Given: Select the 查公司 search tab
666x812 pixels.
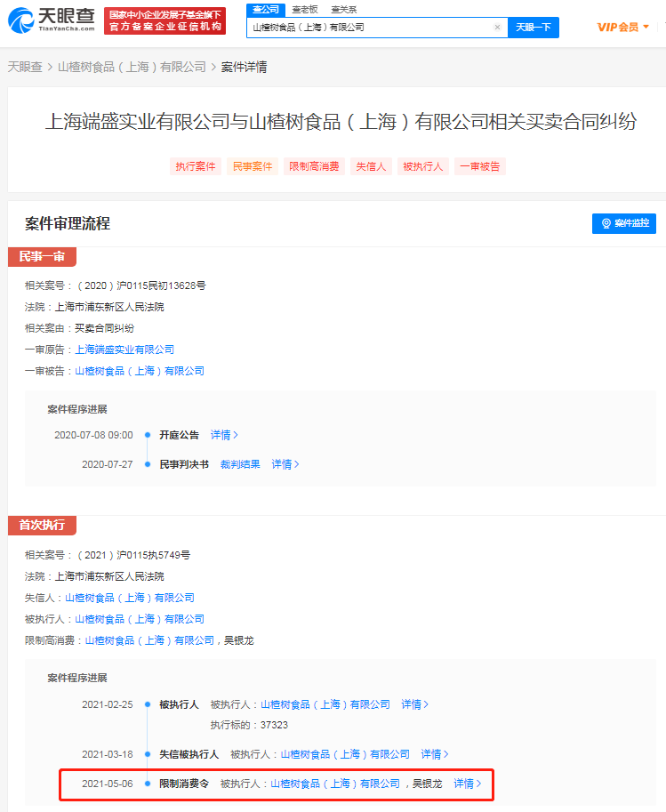Looking at the screenshot, I should [x=266, y=9].
